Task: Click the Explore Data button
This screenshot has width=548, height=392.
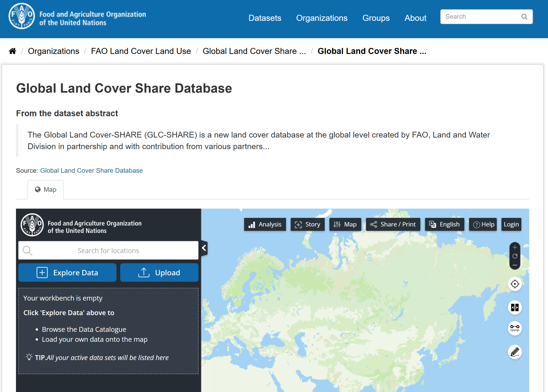Action: (67, 273)
